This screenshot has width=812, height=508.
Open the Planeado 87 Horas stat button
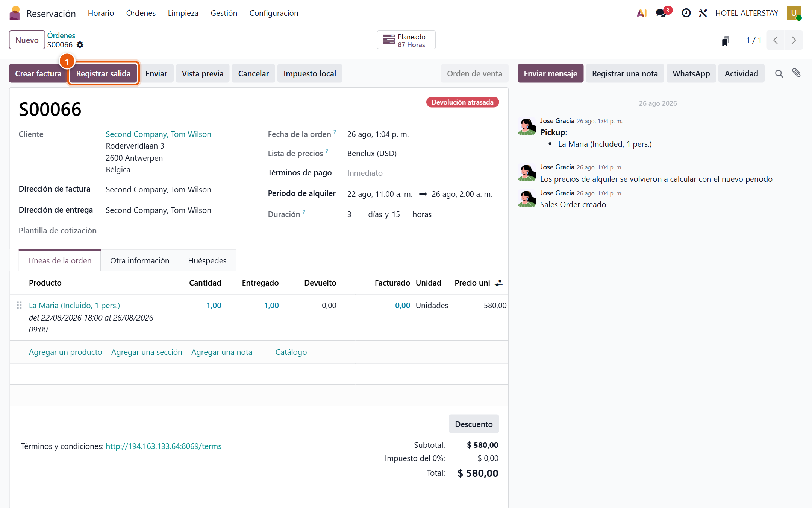(406, 40)
